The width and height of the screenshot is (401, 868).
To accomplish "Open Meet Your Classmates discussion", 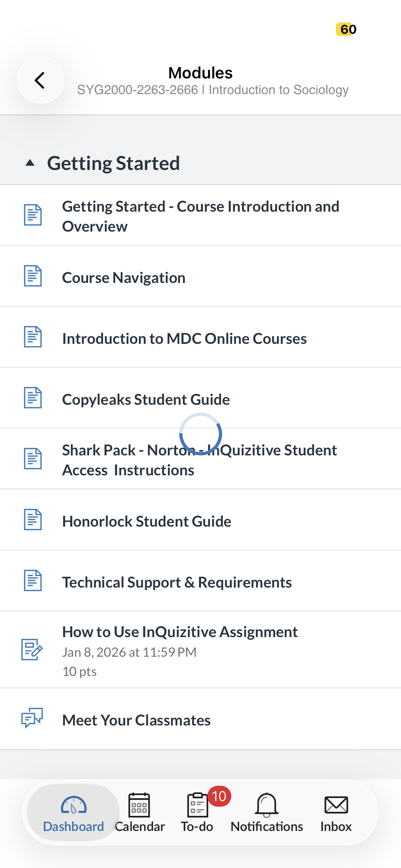I will 200,719.
